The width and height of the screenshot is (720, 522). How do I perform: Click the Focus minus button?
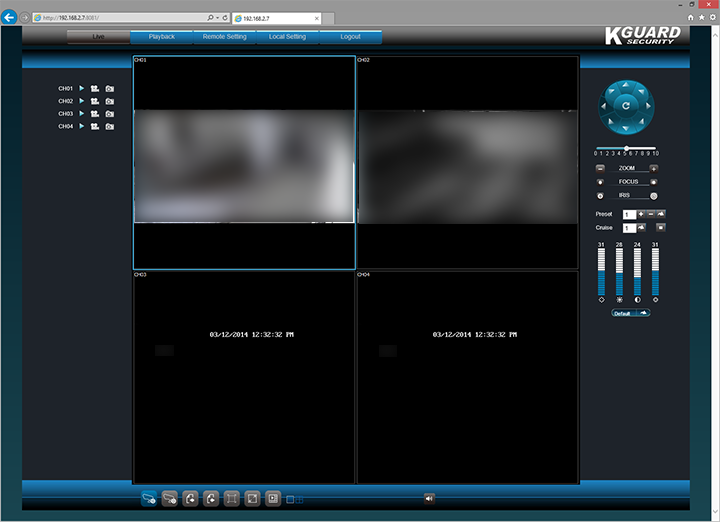tap(600, 182)
